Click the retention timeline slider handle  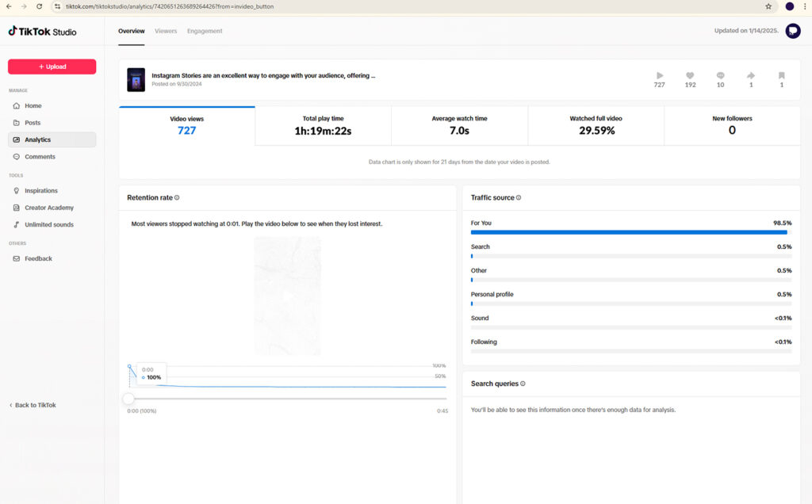coord(128,399)
